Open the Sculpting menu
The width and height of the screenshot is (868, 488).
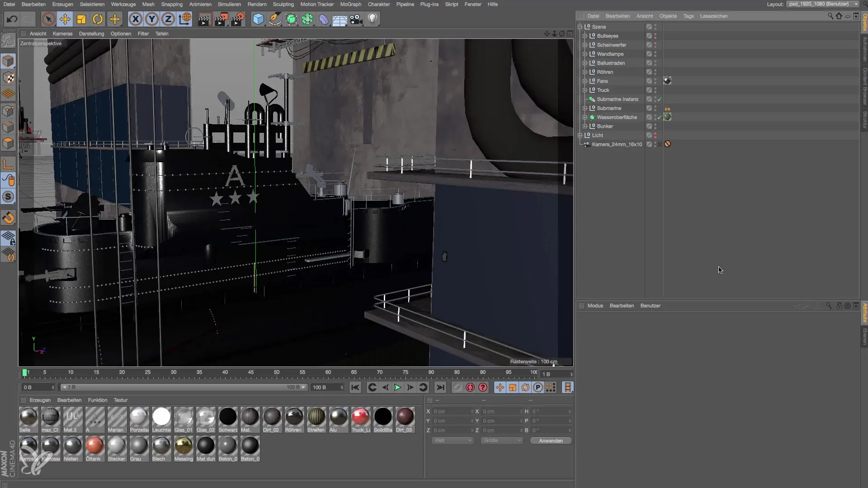[283, 4]
